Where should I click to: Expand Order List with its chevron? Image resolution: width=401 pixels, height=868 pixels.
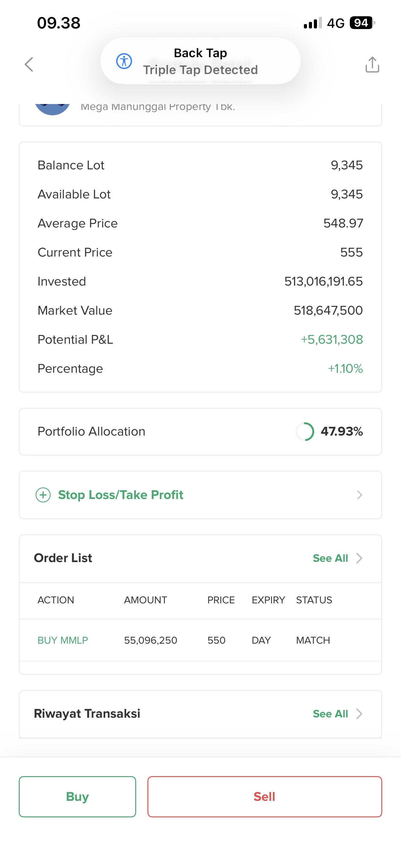pyautogui.click(x=359, y=558)
